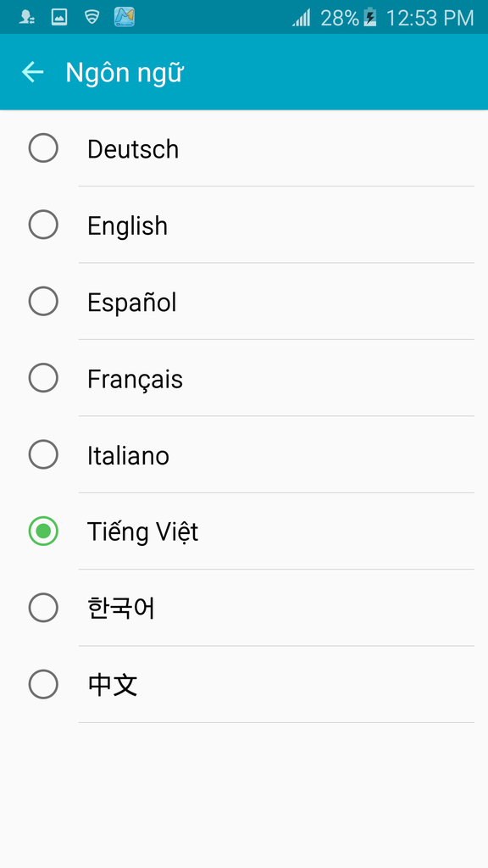488x868 pixels.
Task: Tap the selected Tiếng Việt radio button
Action: click(43, 531)
